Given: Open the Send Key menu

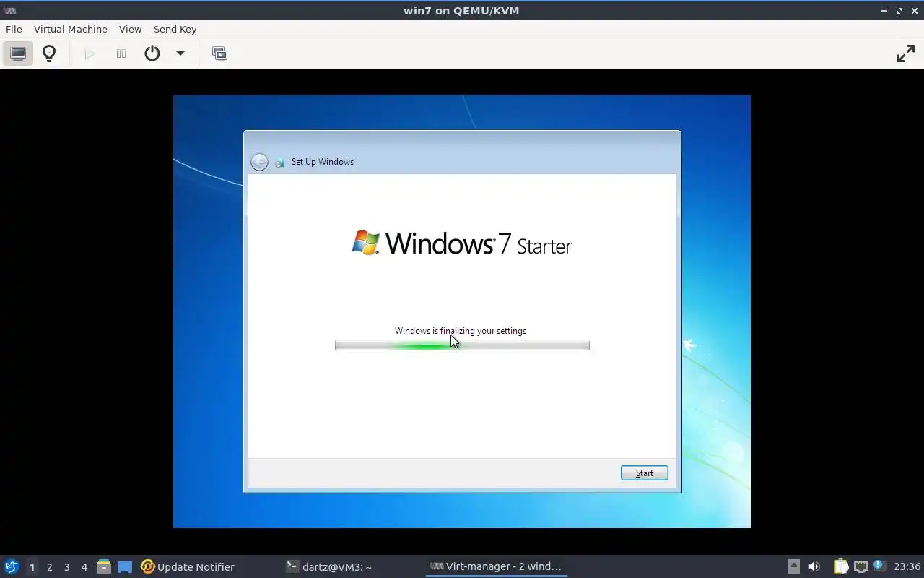Looking at the screenshot, I should click(x=175, y=29).
